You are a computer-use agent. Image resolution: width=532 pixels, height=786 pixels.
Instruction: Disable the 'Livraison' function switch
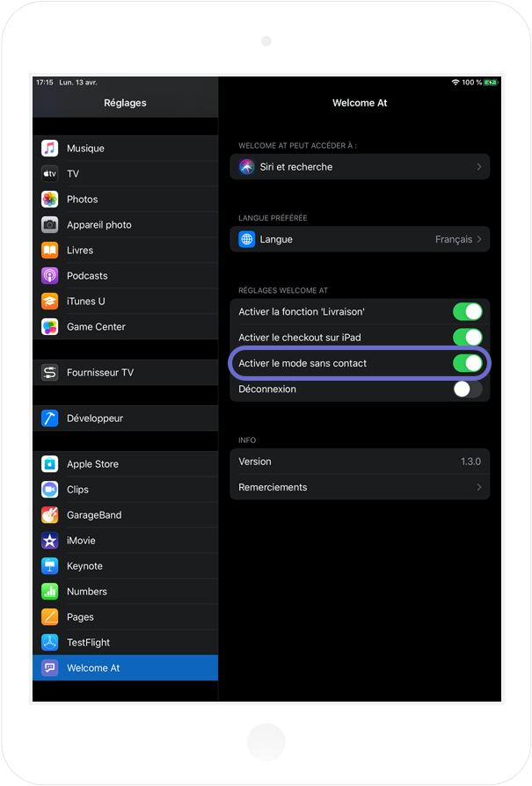click(467, 311)
